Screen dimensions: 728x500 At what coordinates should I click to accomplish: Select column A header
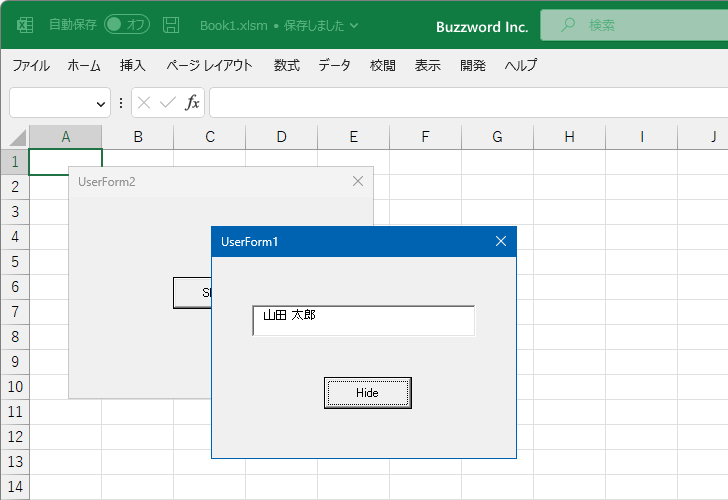pyautogui.click(x=65, y=137)
